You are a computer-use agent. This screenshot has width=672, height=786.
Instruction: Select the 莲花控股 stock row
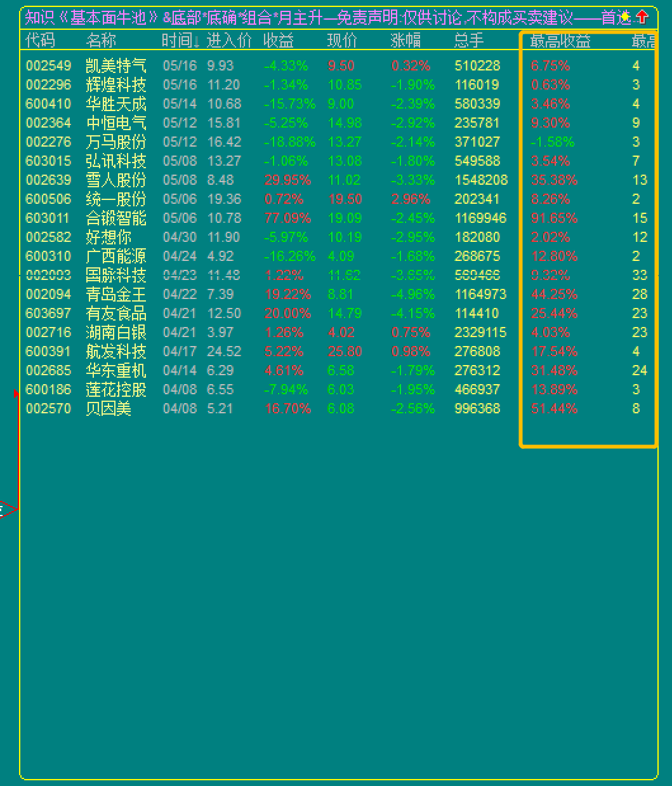[338, 389]
